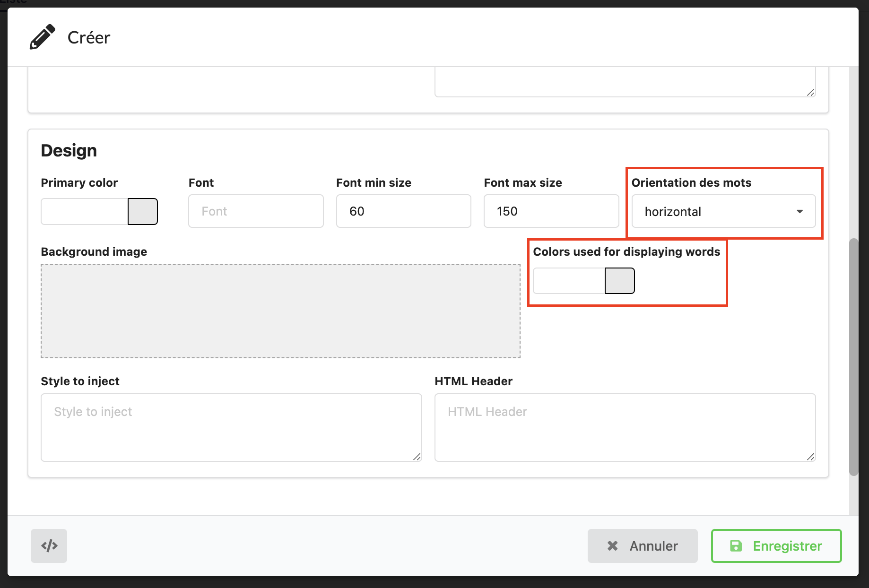Image resolution: width=869 pixels, height=588 pixels.
Task: Select the Font max size field
Action: pyautogui.click(x=551, y=211)
